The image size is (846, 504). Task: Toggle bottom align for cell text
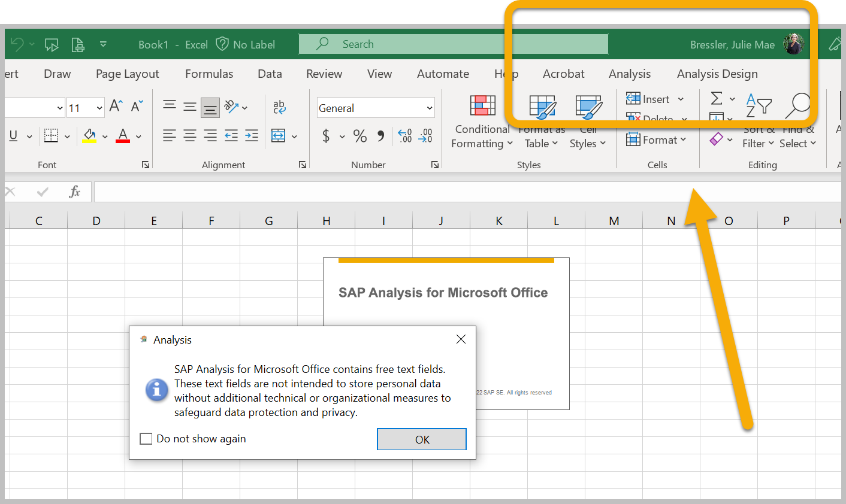210,108
